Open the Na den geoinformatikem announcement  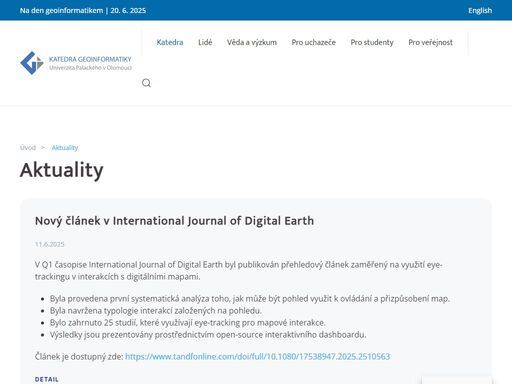83,10
